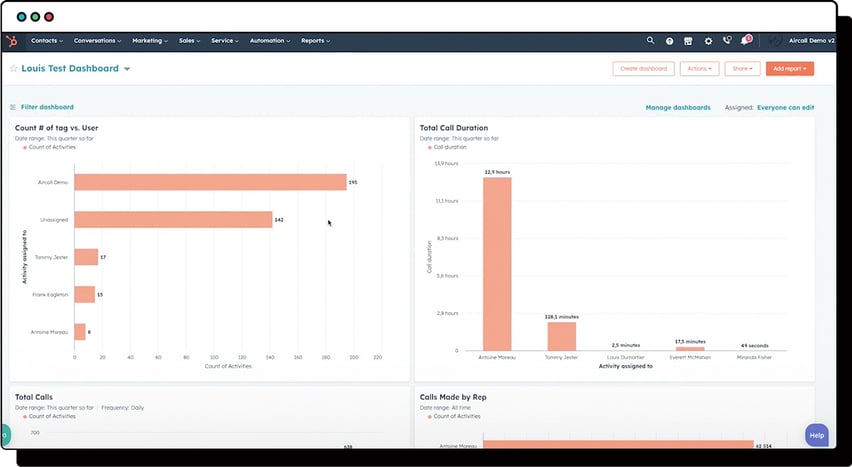Open the Conversations menu
Screen dimensions: 852x467
pyautogui.click(x=97, y=41)
